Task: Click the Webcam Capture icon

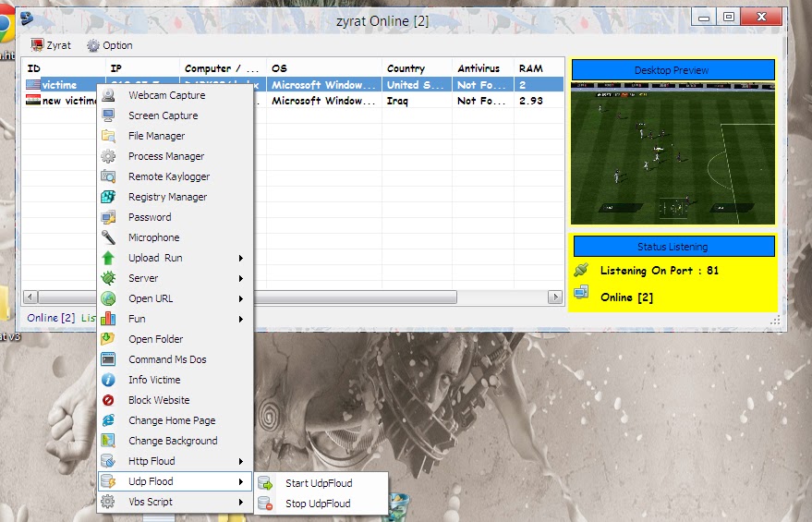Action: (108, 95)
